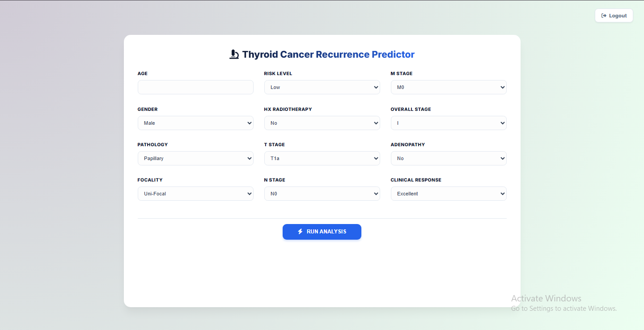Image resolution: width=644 pixels, height=330 pixels.
Task: Click the 'GENDER' label
Action: point(148,109)
